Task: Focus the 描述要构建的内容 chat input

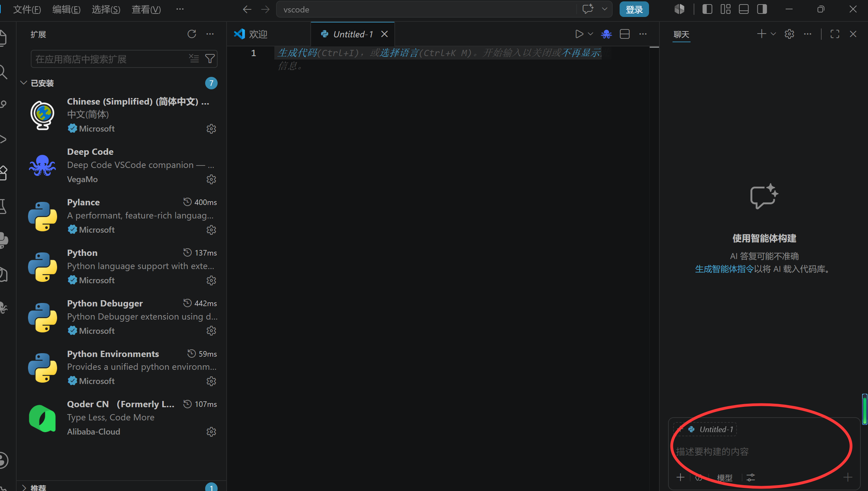Action: pyautogui.click(x=764, y=452)
